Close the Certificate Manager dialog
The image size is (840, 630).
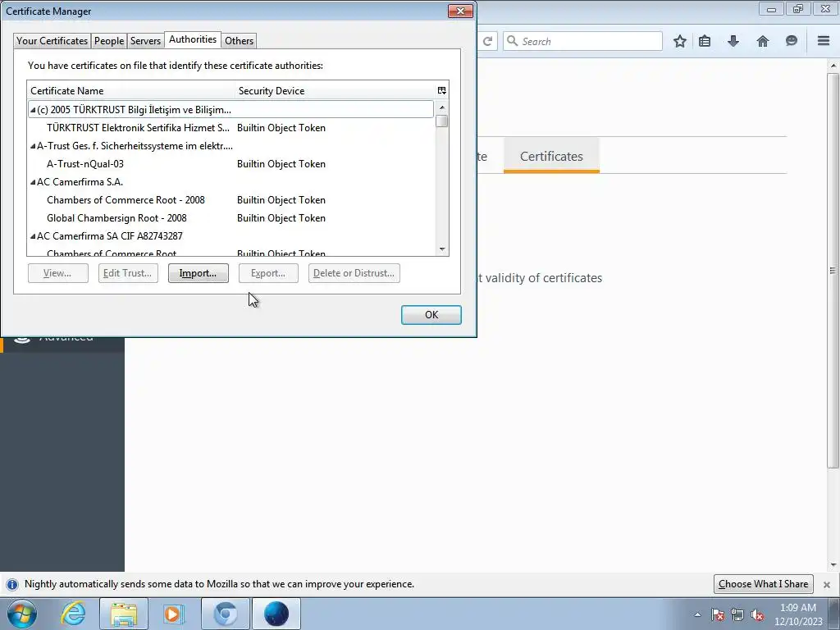click(460, 11)
